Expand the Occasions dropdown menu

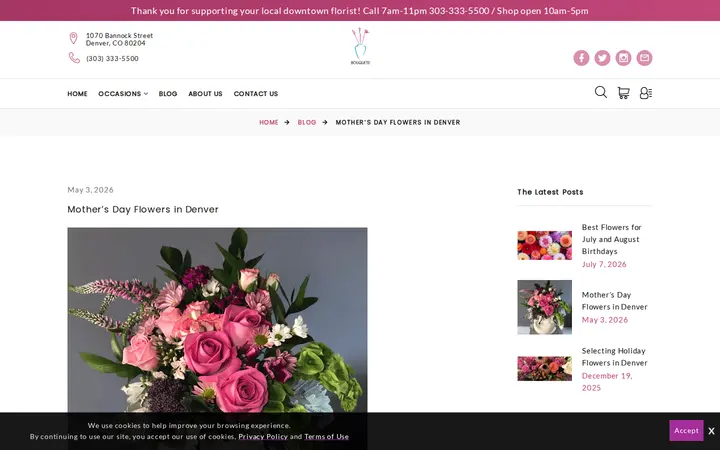tap(123, 94)
